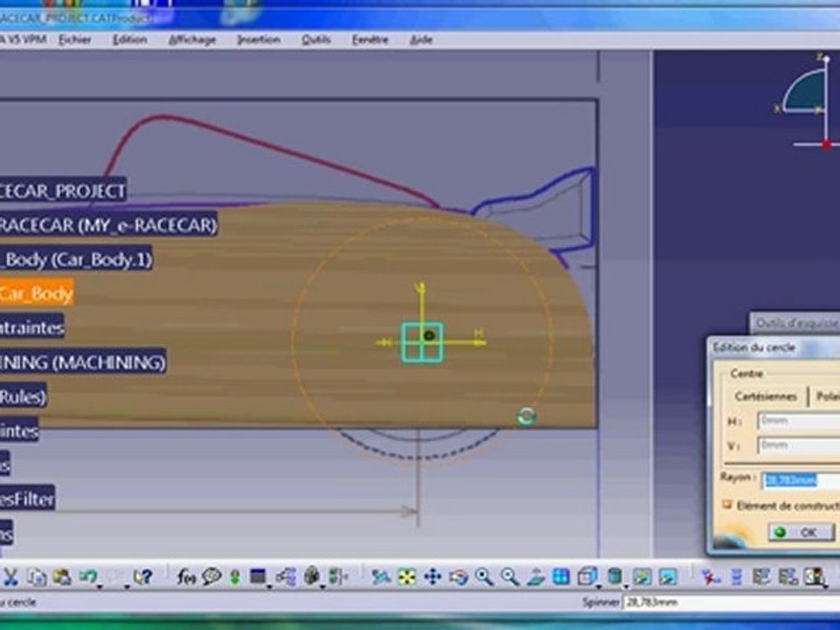
Task: Open the dropdown under the padlock icon
Action: (x=323, y=588)
